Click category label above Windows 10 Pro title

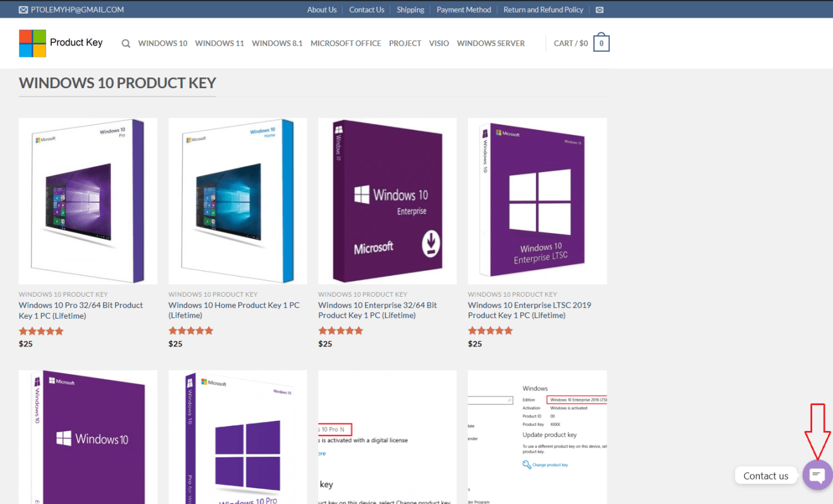[x=63, y=294]
